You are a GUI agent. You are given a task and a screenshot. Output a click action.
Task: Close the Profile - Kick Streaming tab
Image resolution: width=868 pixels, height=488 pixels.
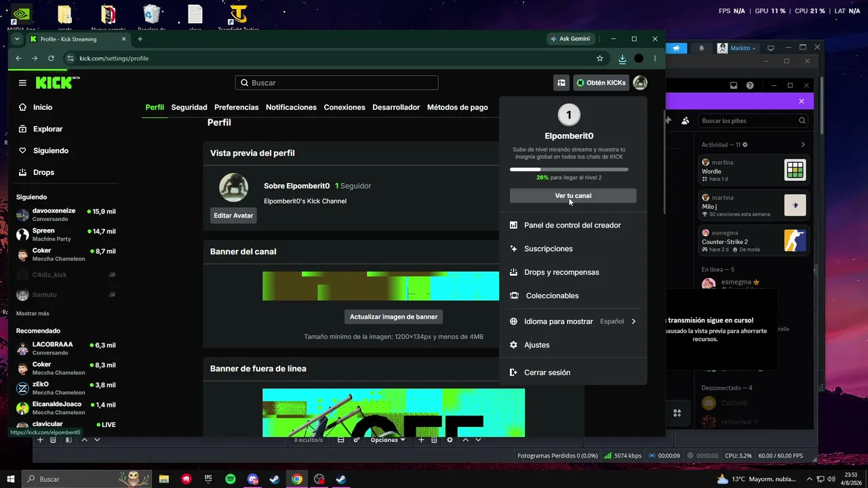click(x=124, y=39)
